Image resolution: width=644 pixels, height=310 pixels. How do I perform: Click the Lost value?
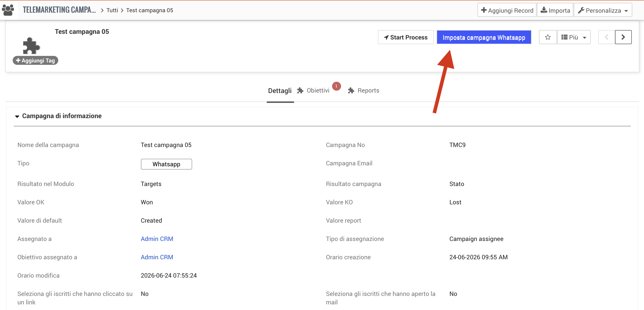455,202
